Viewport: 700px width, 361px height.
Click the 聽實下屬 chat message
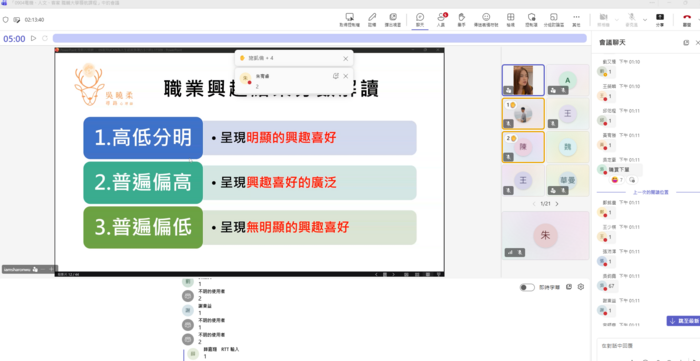click(x=619, y=170)
